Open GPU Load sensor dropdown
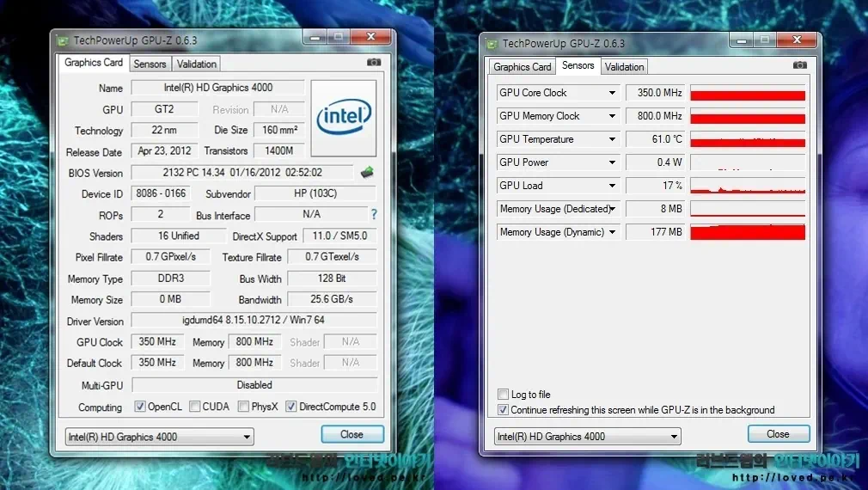868x490 pixels. (612, 186)
